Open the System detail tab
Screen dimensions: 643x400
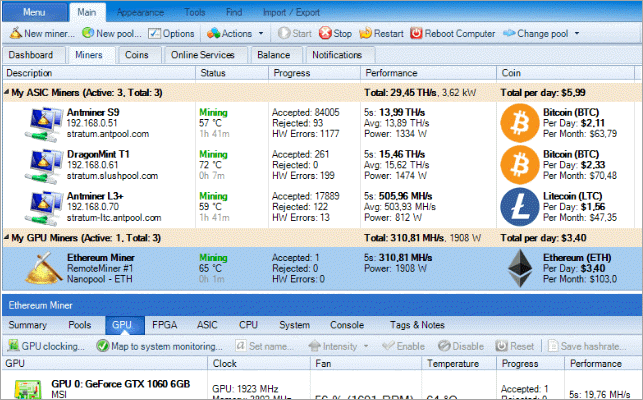pos(294,325)
